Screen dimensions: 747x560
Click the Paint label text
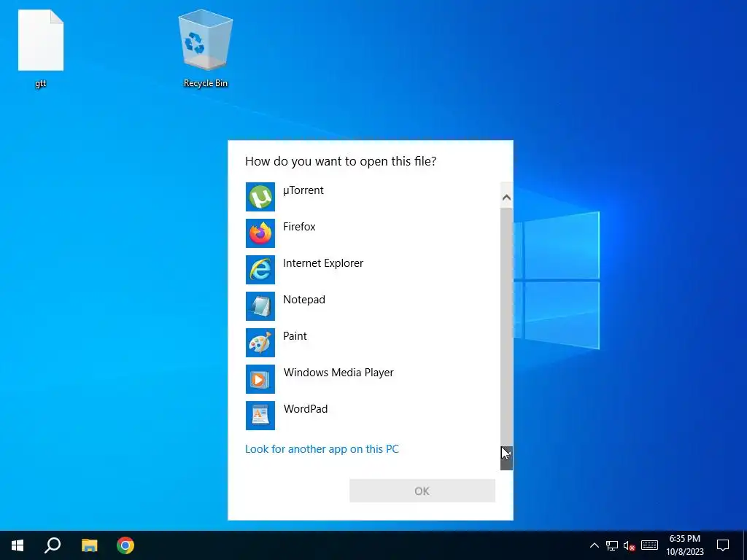(295, 336)
